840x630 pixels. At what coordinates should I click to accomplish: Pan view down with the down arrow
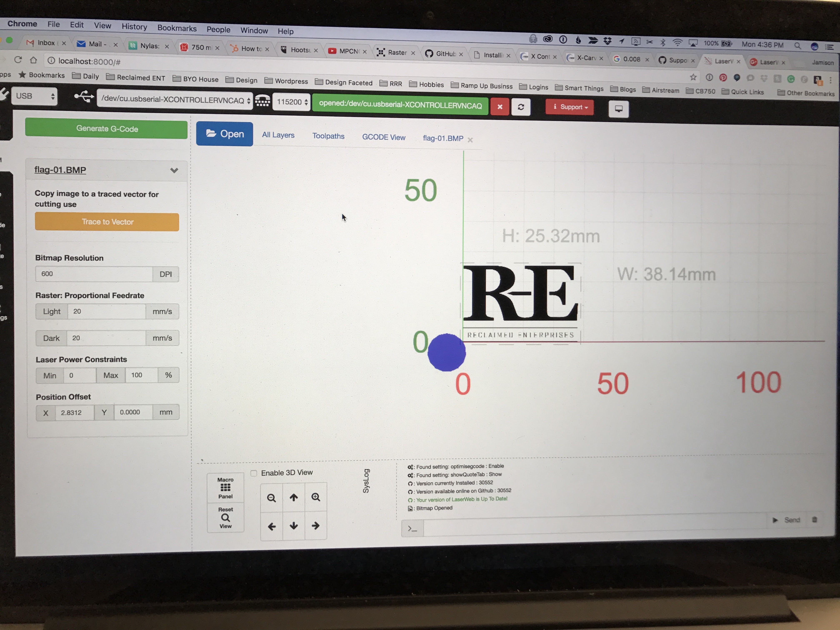pyautogui.click(x=294, y=526)
